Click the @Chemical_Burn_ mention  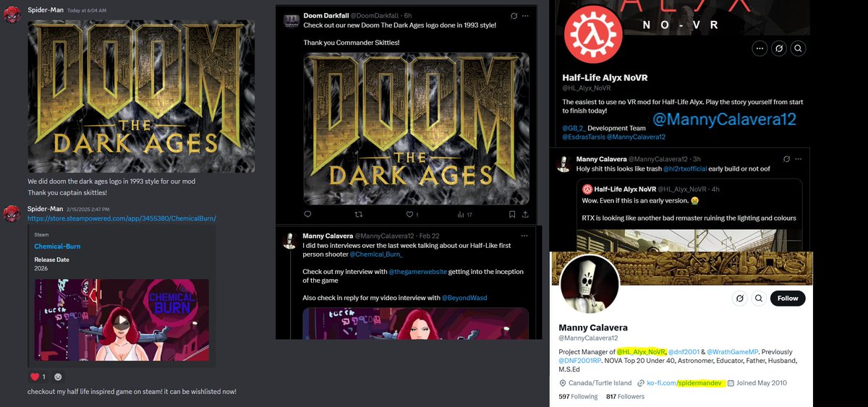tap(376, 254)
